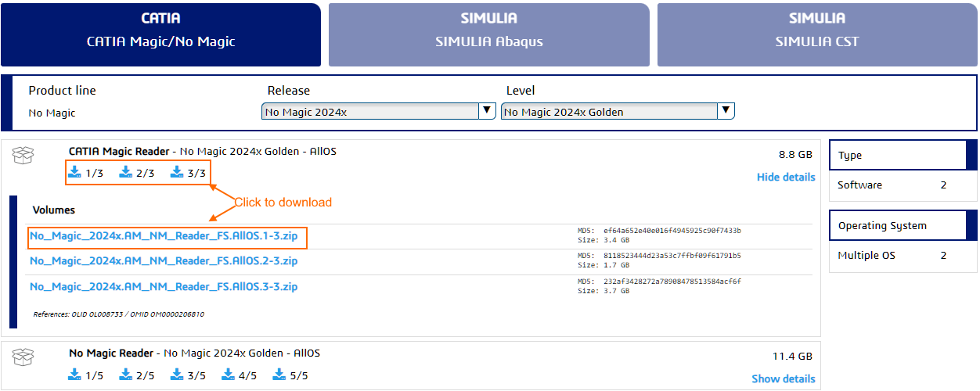Click the No Magic Reader package box icon
This screenshot has width=980, height=391.
(x=23, y=357)
